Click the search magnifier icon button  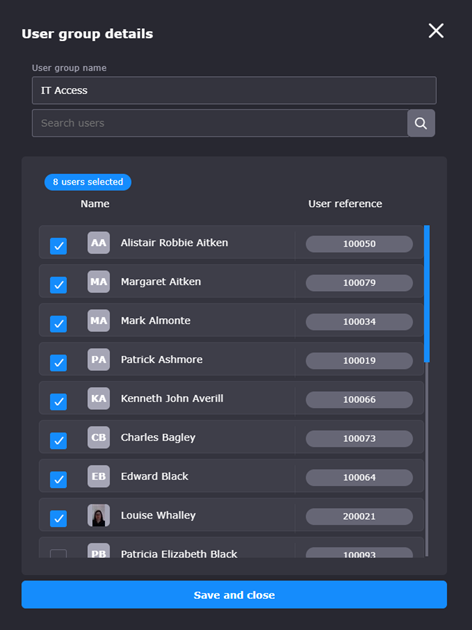[421, 123]
